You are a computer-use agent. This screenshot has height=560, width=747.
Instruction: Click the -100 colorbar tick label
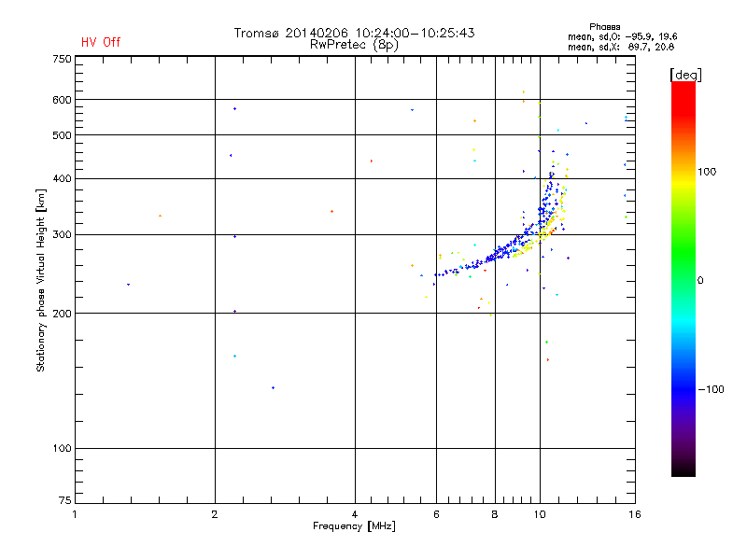click(x=711, y=389)
